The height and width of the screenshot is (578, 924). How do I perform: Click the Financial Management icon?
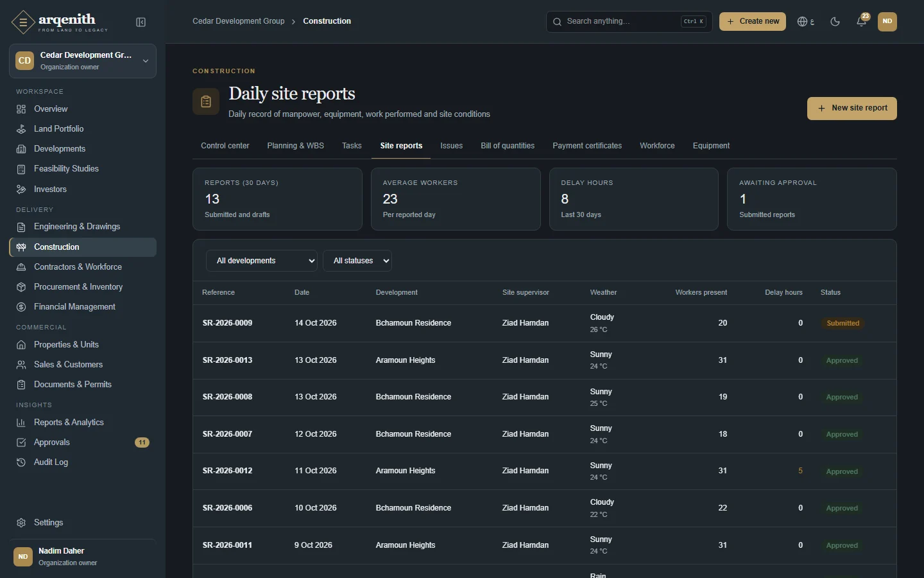click(21, 307)
